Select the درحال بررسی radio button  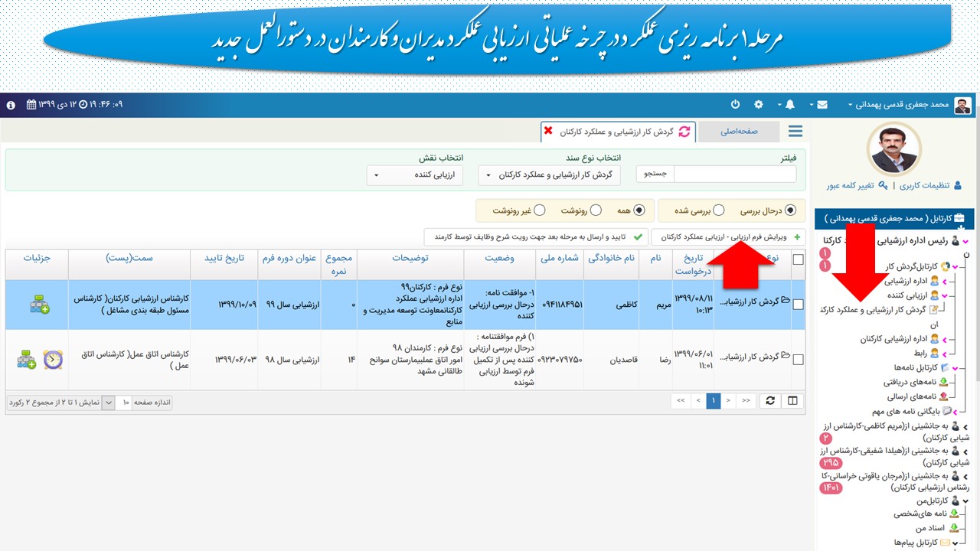[790, 210]
